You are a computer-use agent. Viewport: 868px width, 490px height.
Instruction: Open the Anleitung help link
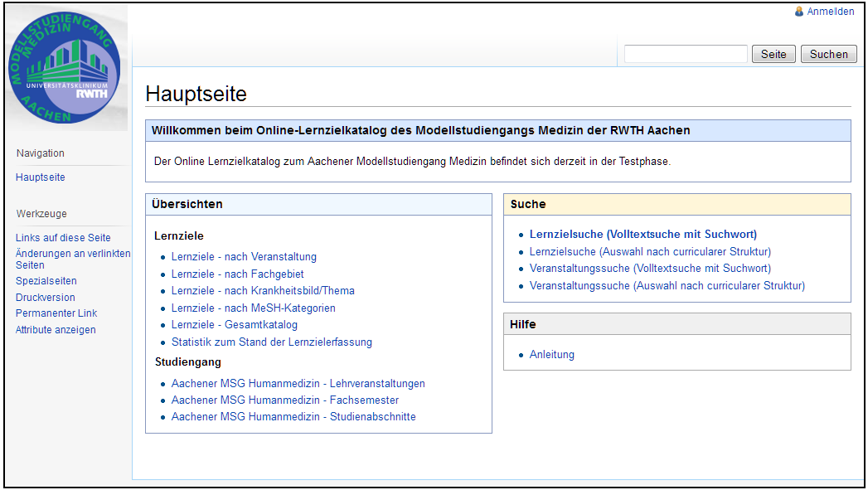coord(551,355)
